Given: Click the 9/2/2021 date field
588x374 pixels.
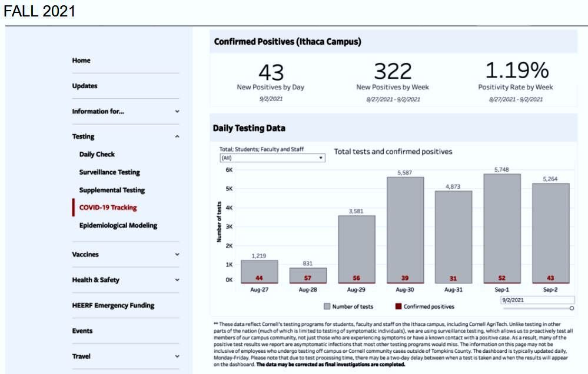Looking at the screenshot, I should point(537,300).
